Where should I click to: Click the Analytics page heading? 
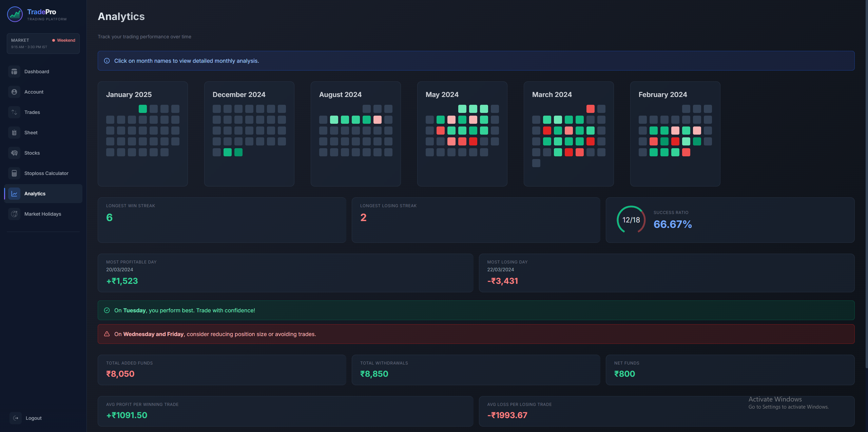[x=121, y=16]
